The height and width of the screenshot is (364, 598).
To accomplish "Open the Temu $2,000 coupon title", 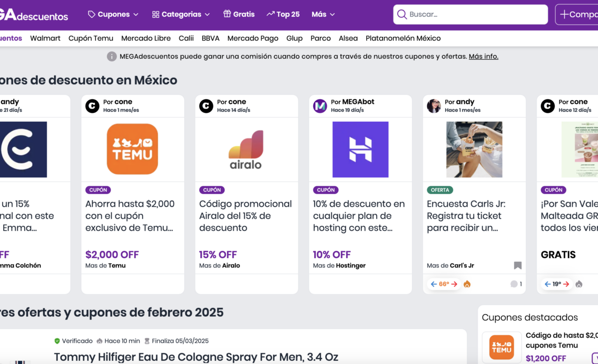I will (x=130, y=216).
